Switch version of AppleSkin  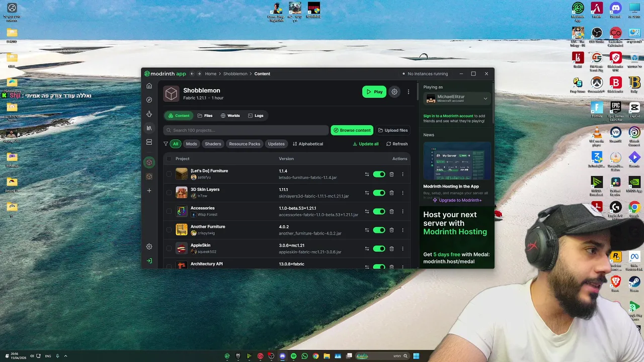coord(367,249)
